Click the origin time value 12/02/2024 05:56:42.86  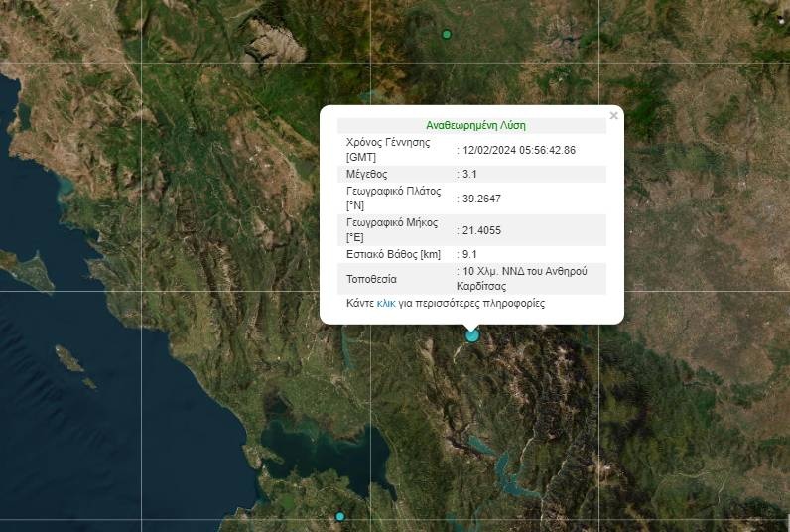click(519, 150)
